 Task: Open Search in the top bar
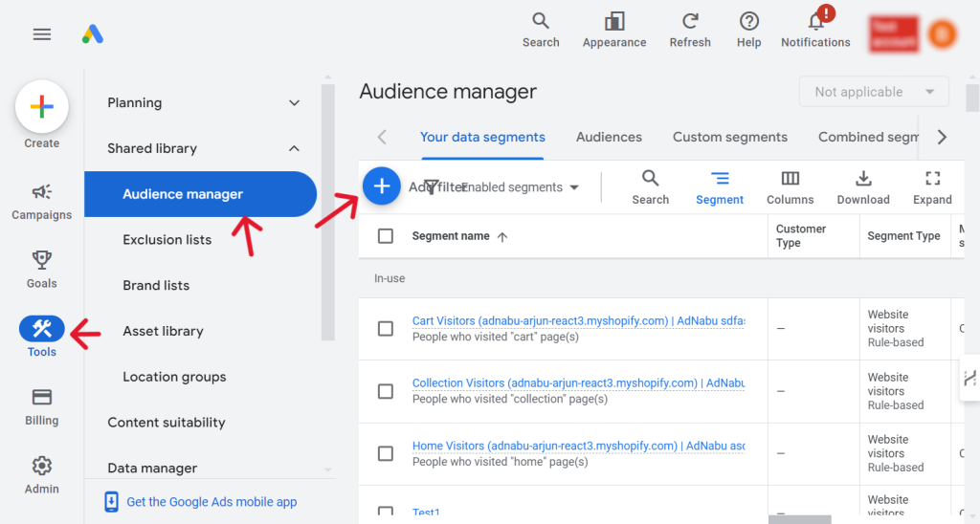[x=541, y=30]
